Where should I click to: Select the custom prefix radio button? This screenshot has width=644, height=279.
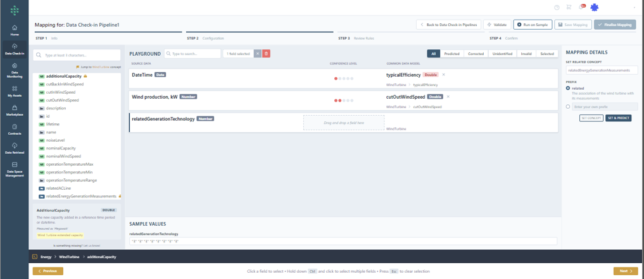click(568, 107)
